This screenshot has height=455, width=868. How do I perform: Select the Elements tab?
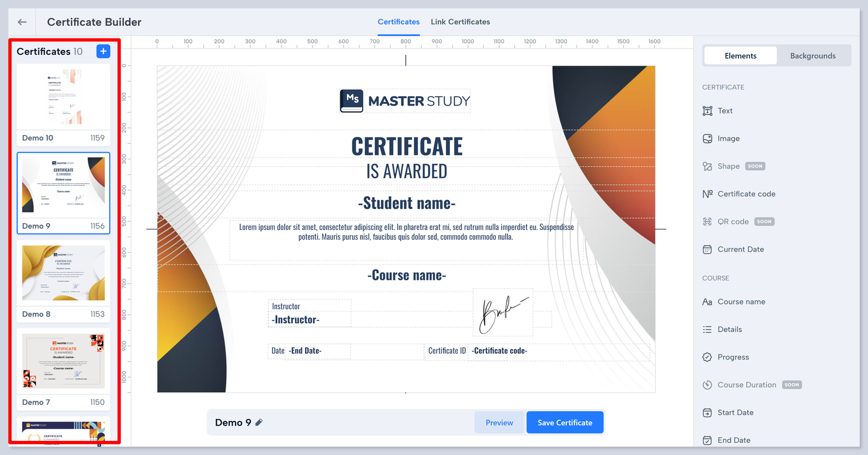740,56
